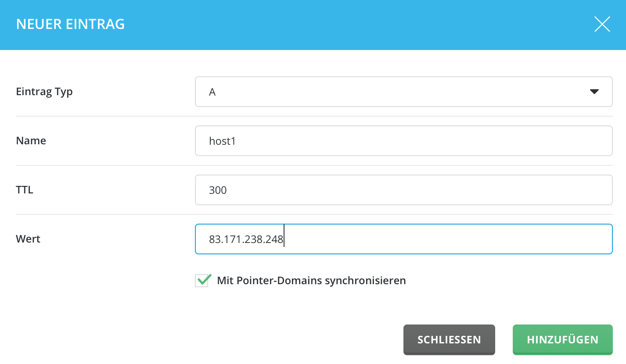626x364 pixels.
Task: Focus the Name input field
Action: (x=403, y=141)
